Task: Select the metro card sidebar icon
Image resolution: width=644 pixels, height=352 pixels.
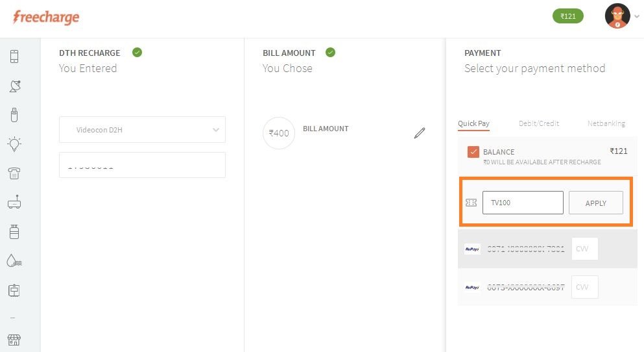Action: (x=14, y=290)
